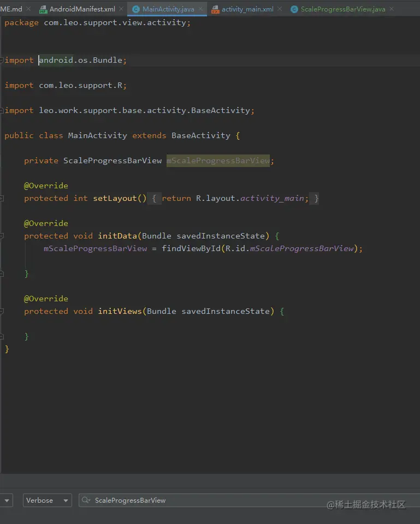The height and width of the screenshot is (524, 420).
Task: Open the ME.md tab
Action: [x=11, y=9]
